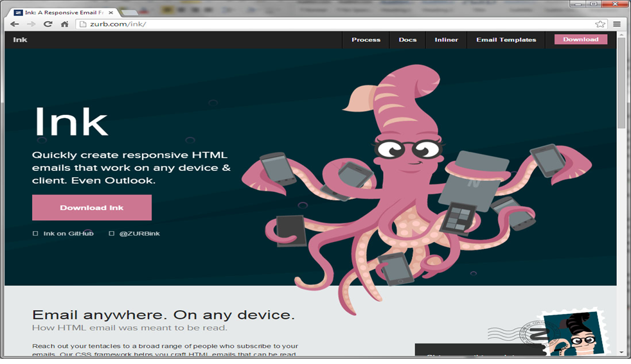Click the Ink logo in the navbar

point(20,39)
